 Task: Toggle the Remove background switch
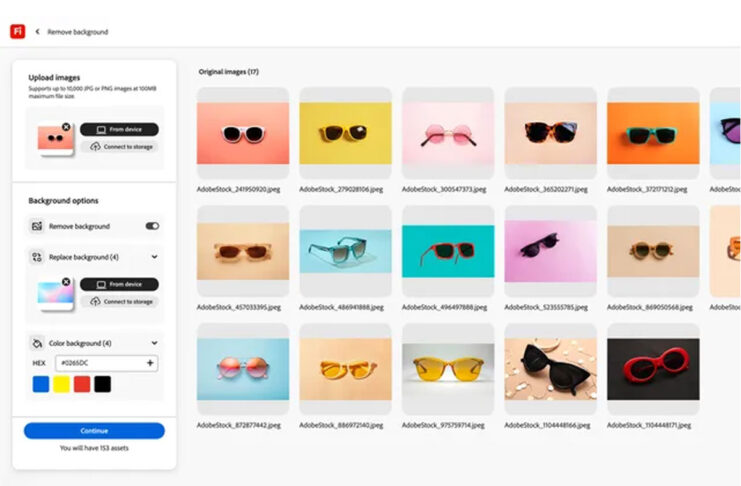[x=152, y=226]
